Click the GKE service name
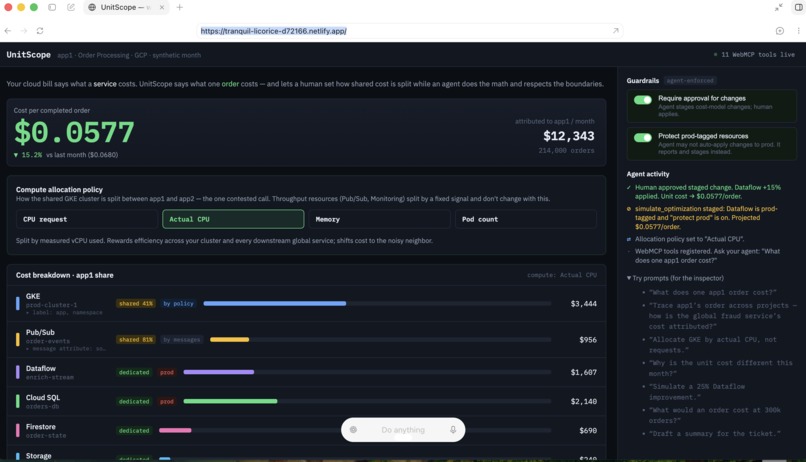This screenshot has width=806, height=462. click(x=33, y=296)
